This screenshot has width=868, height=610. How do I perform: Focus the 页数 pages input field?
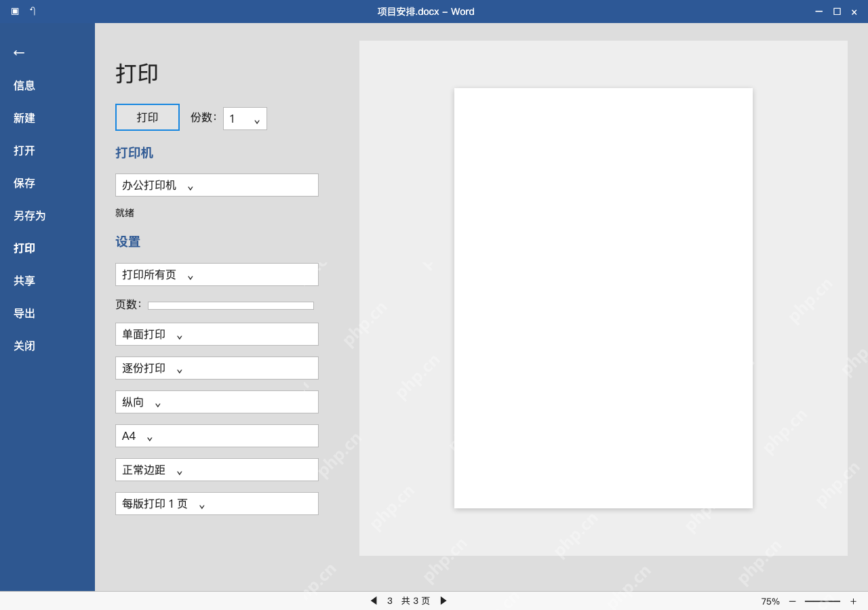coord(231,306)
